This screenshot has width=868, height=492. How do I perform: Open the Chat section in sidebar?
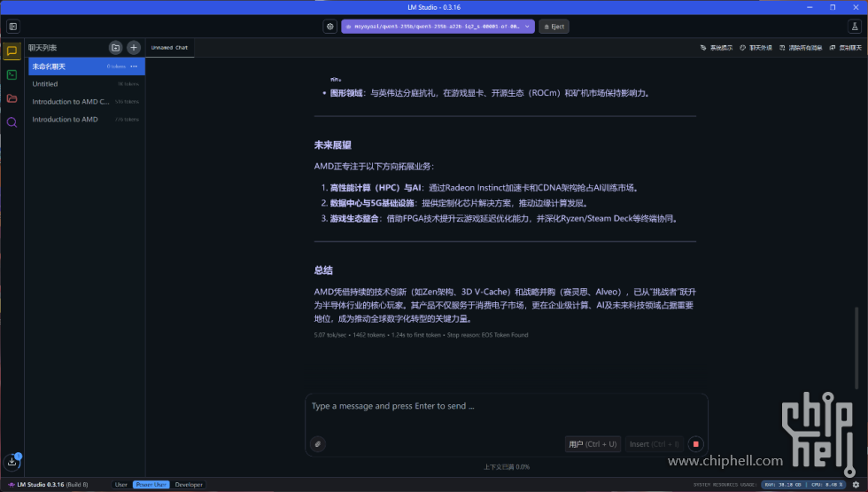[x=12, y=51]
